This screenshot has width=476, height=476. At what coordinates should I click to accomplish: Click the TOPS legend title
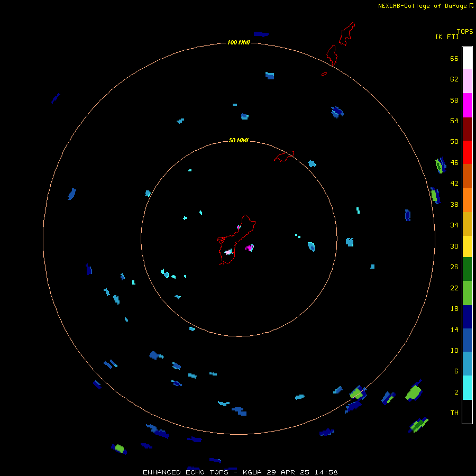[465, 31]
